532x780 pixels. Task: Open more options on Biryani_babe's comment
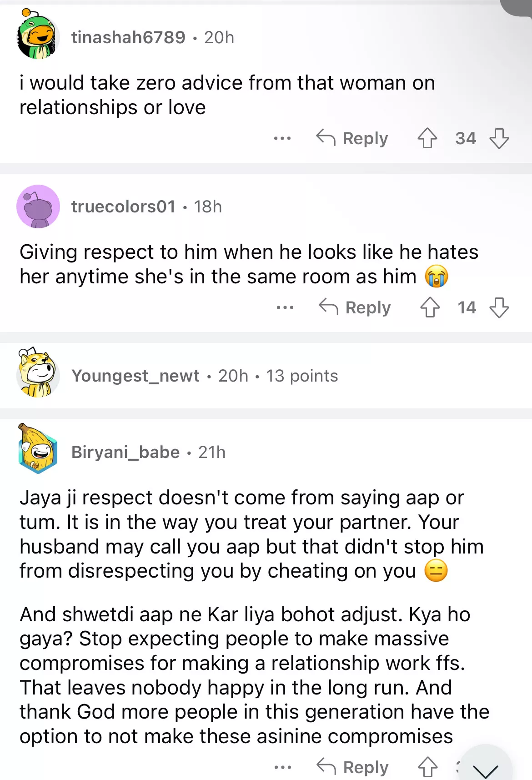pyautogui.click(x=283, y=767)
